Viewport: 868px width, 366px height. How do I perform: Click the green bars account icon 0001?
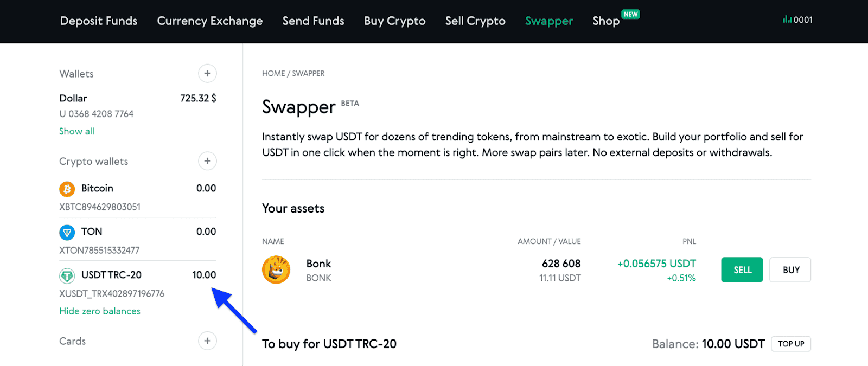pyautogui.click(x=797, y=20)
